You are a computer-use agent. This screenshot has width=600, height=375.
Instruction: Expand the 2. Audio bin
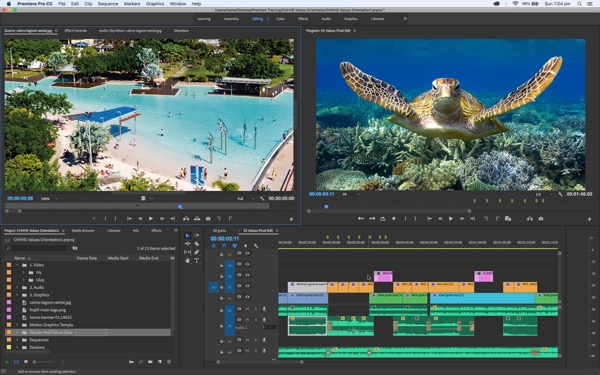click(x=17, y=287)
